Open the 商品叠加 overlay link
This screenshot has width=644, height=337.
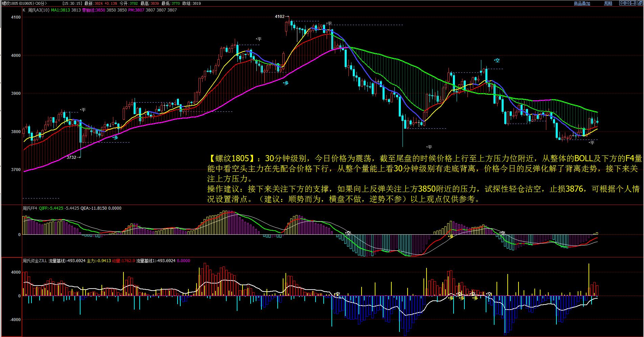(x=582, y=3)
